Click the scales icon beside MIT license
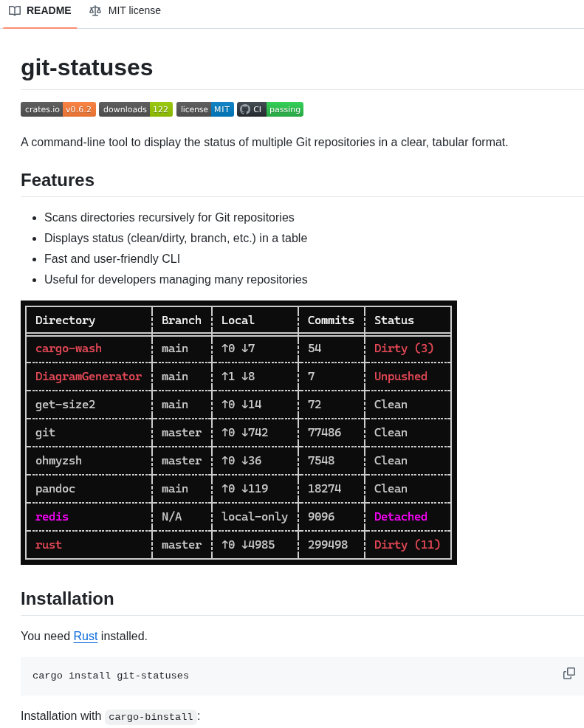Viewport: 584px width, 728px height. pyautogui.click(x=95, y=10)
